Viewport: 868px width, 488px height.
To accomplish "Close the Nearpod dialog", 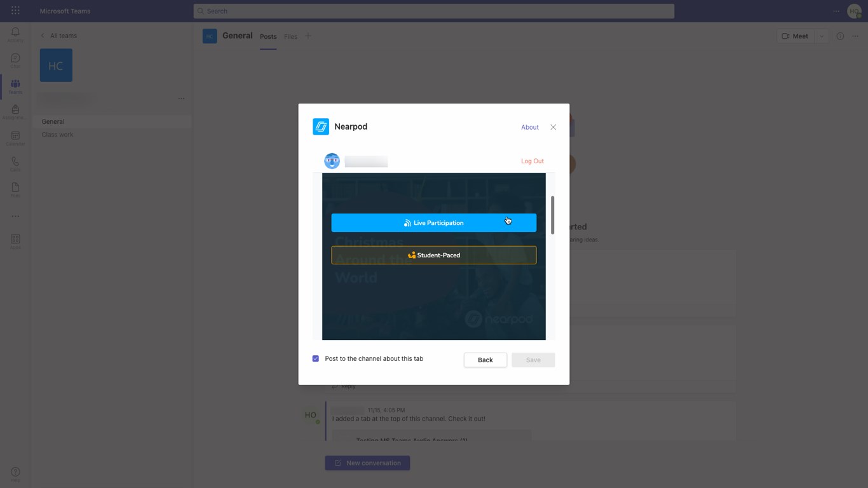I will 553,127.
